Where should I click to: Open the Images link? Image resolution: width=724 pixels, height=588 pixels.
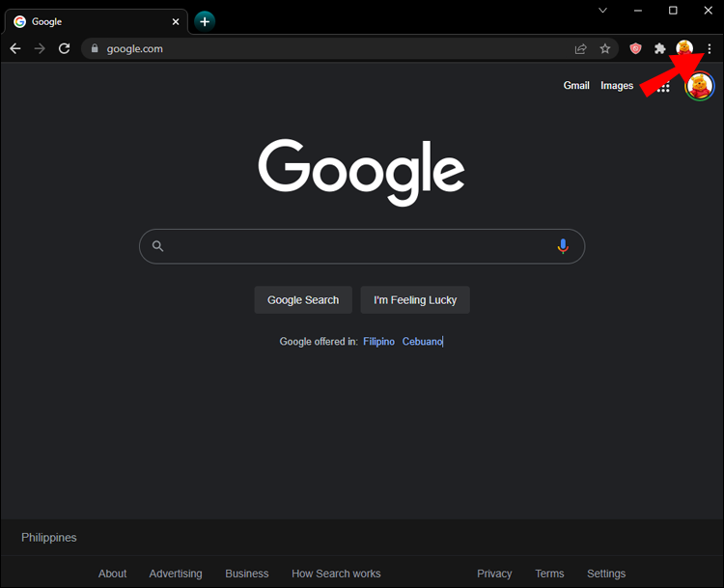click(x=617, y=86)
